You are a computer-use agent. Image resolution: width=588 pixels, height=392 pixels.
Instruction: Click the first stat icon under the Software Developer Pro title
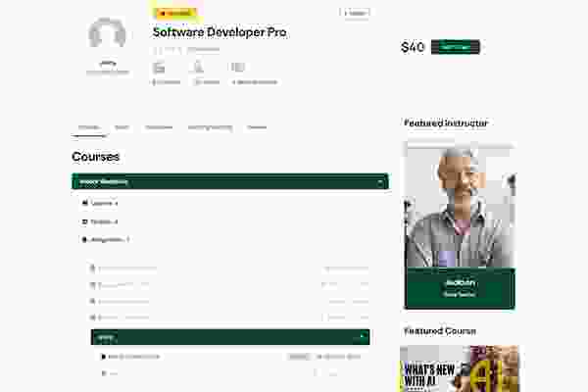[159, 68]
